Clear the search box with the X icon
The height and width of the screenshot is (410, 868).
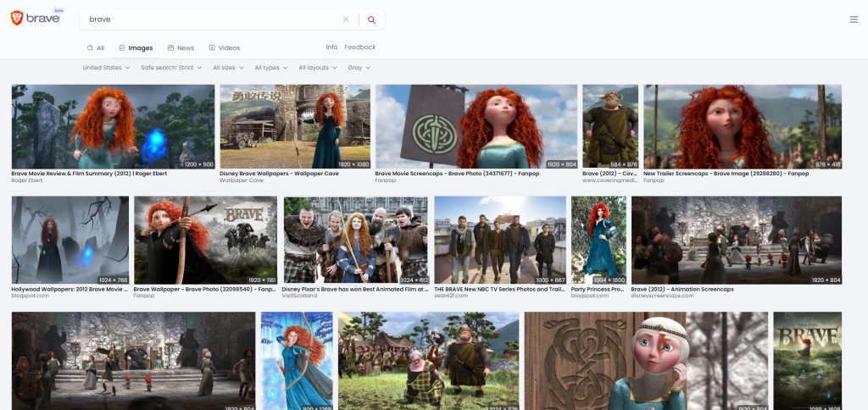[345, 19]
